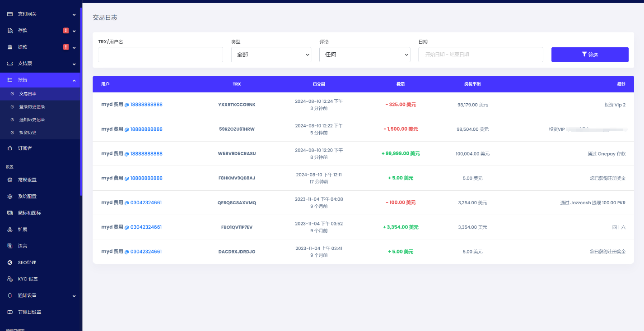Click the KYC settings icon
The width and height of the screenshot is (644, 331).
pos(10,279)
